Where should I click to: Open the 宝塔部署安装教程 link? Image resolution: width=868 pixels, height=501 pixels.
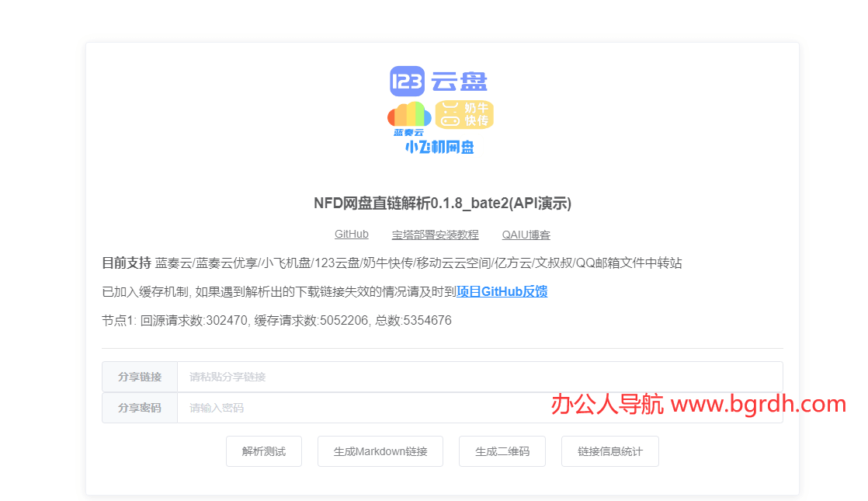pyautogui.click(x=435, y=235)
